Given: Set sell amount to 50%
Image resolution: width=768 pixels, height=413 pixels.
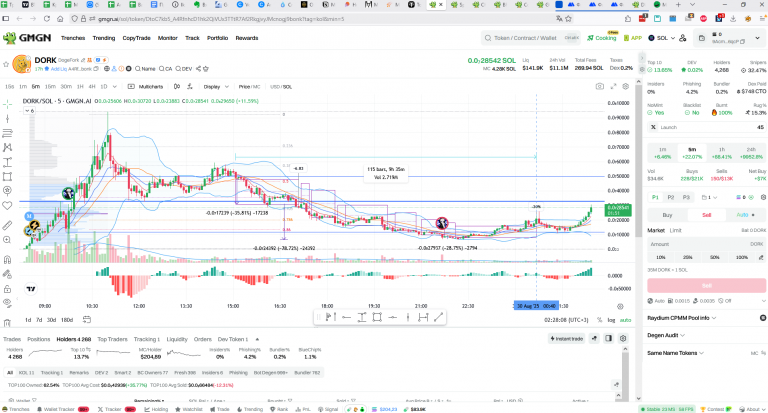Looking at the screenshot, I should pos(715,257).
